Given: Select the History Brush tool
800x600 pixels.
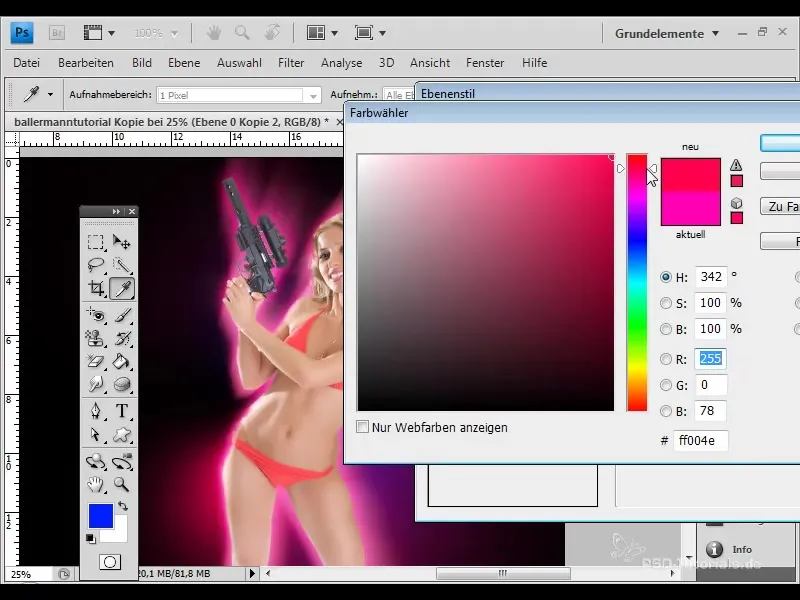Looking at the screenshot, I should pos(122,338).
